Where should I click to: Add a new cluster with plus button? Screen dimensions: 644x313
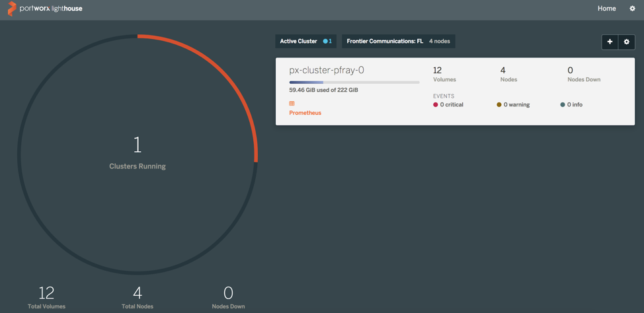coord(610,42)
